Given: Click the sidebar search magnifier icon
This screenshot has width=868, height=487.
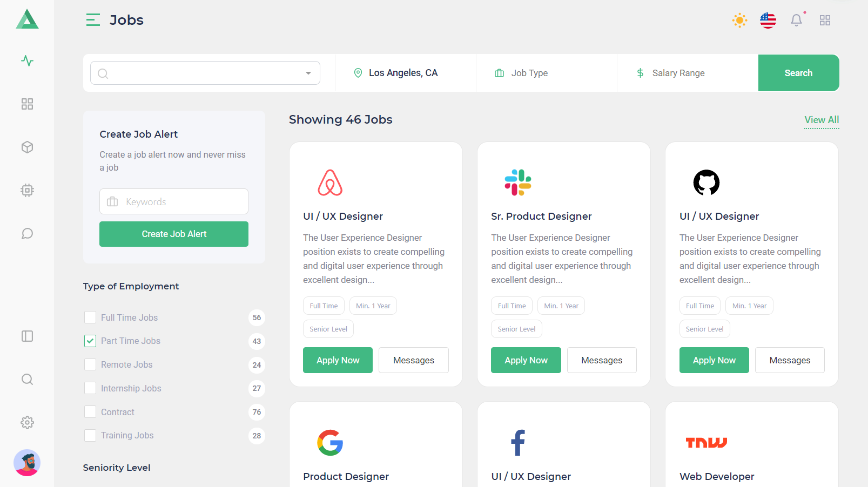Looking at the screenshot, I should point(27,379).
